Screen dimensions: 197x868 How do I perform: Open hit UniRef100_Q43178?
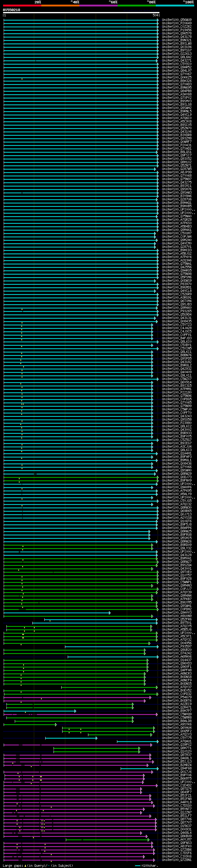[177, 37]
